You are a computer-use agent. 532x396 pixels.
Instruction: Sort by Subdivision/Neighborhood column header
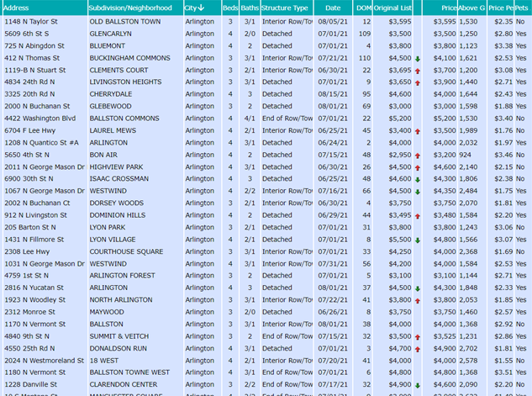[x=132, y=8]
